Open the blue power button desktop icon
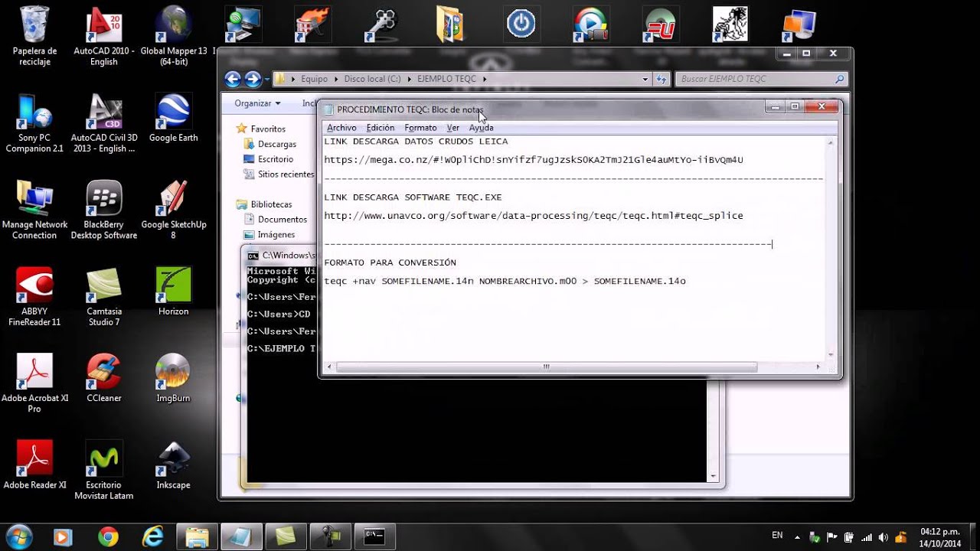 pyautogui.click(x=521, y=24)
